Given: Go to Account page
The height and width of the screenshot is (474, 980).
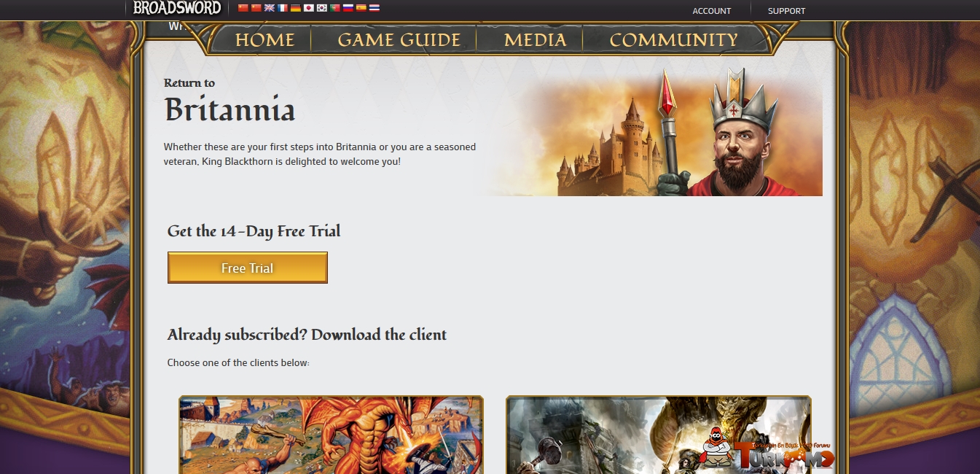Looking at the screenshot, I should [x=712, y=11].
